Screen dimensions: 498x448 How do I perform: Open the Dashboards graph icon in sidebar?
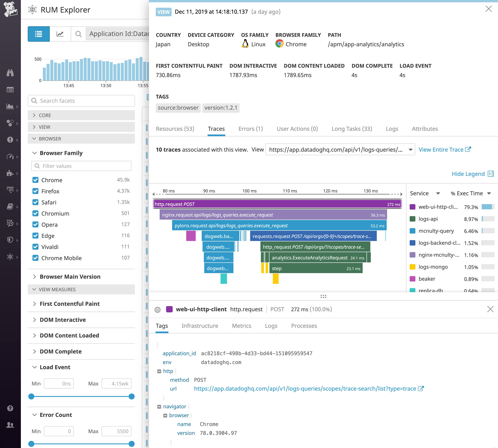tap(10, 106)
